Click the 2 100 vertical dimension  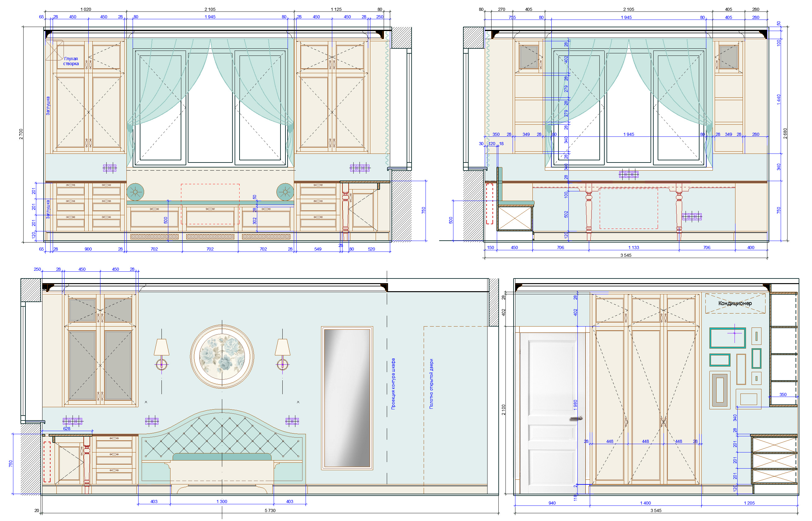point(504,410)
